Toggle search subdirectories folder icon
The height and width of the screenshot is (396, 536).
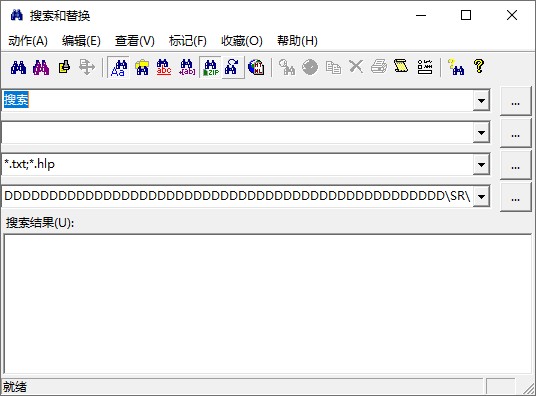coord(142,67)
